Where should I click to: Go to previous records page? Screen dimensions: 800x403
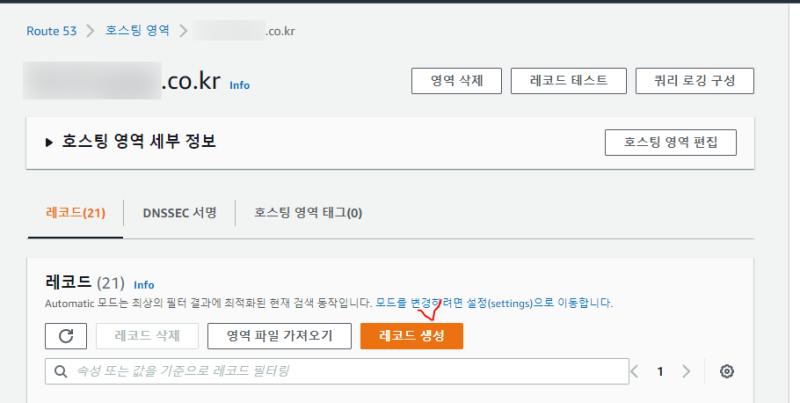pyautogui.click(x=635, y=371)
